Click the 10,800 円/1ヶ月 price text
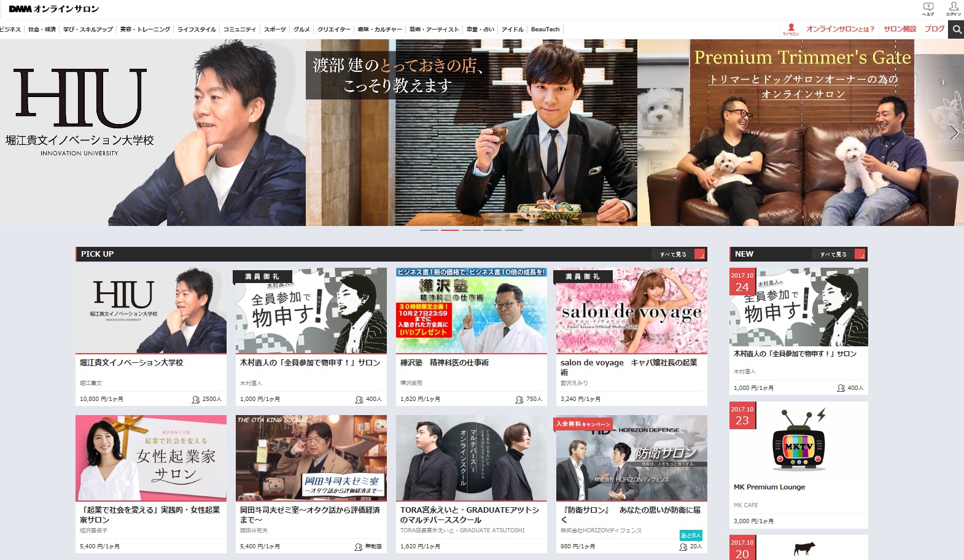This screenshot has height=560, width=964. 101,399
